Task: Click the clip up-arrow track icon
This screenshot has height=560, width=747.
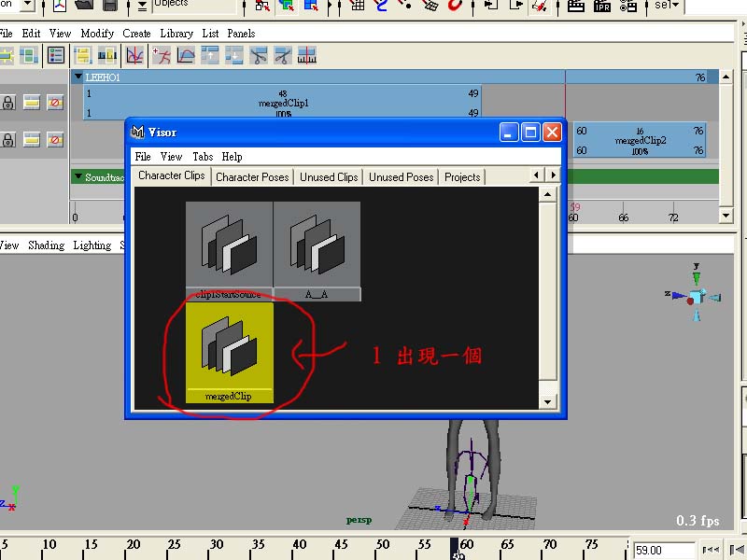Action: (210, 56)
